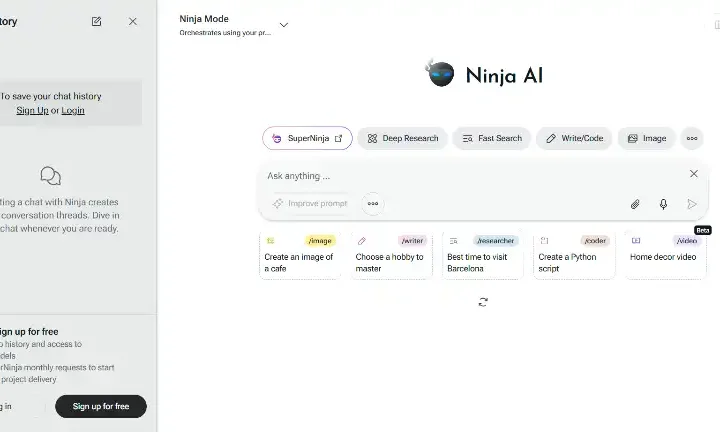Image resolution: width=720 pixels, height=432 pixels.
Task: Select the Image mode
Action: coord(647,138)
